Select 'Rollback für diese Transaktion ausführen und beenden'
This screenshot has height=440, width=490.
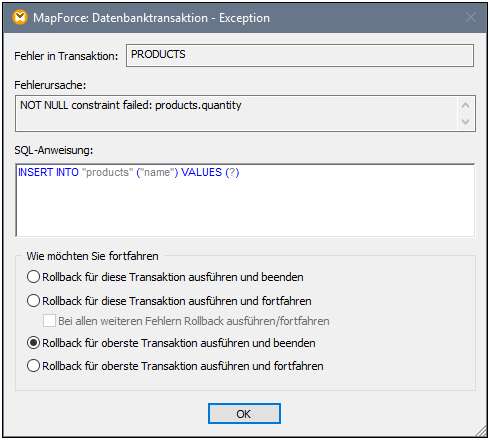pyautogui.click(x=165, y=277)
